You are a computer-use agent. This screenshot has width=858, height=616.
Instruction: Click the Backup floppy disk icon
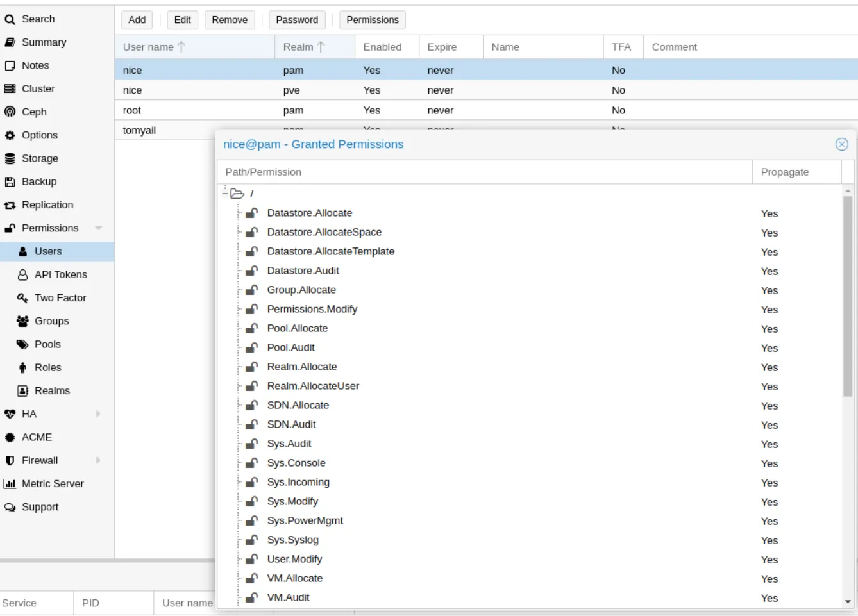[x=10, y=182]
